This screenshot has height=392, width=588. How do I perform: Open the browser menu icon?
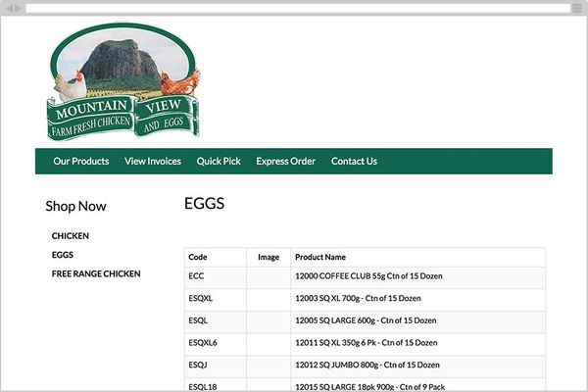(x=577, y=8)
